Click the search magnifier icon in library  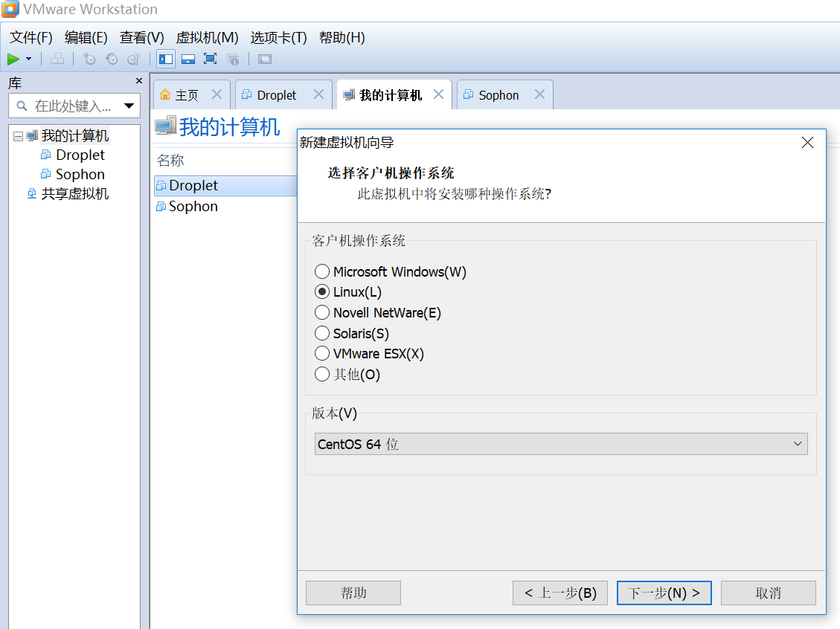[x=22, y=106]
